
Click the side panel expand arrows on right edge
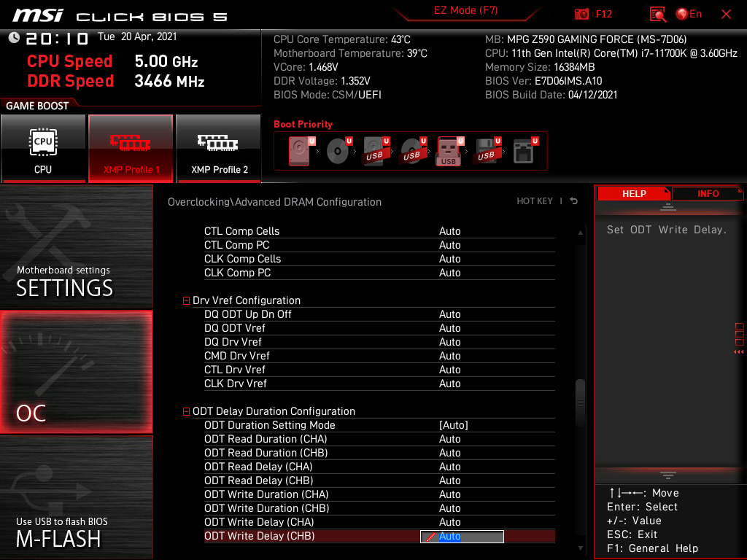coord(739,352)
